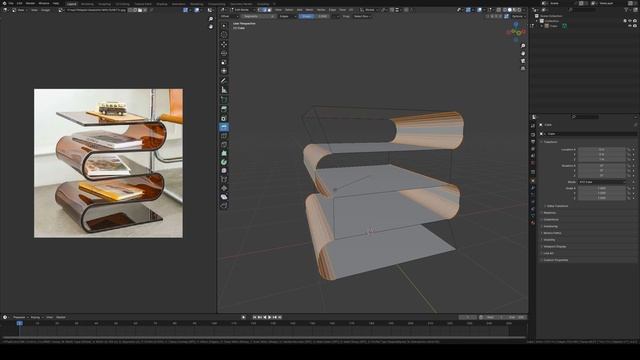Select the Add Cube tool
640x360 pixels.
(224, 100)
